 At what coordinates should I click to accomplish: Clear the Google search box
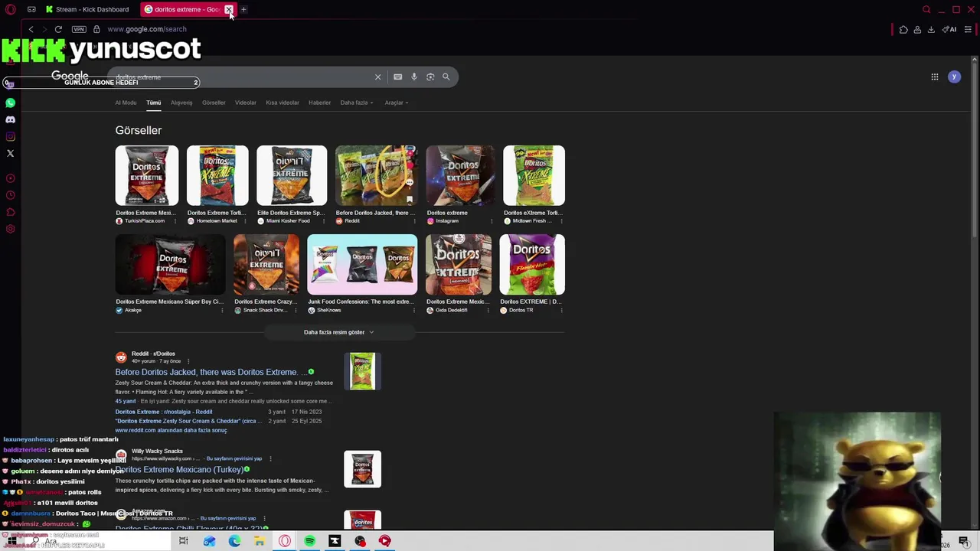click(377, 77)
